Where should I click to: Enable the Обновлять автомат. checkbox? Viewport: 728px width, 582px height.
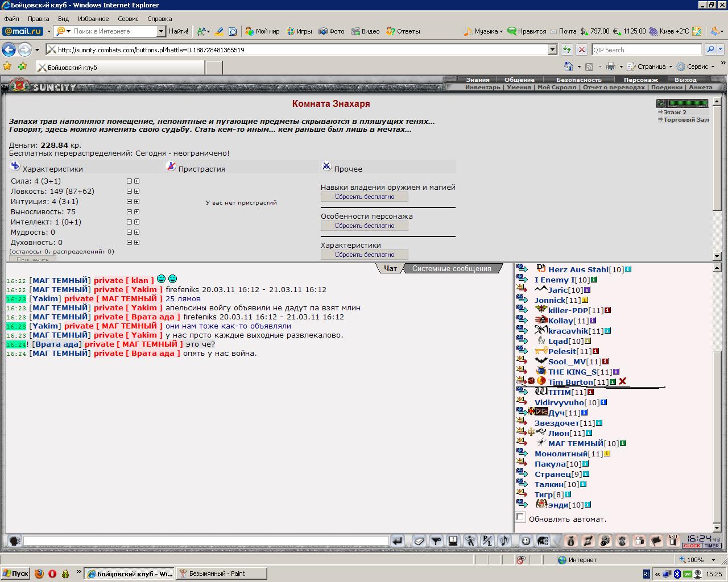[520, 517]
